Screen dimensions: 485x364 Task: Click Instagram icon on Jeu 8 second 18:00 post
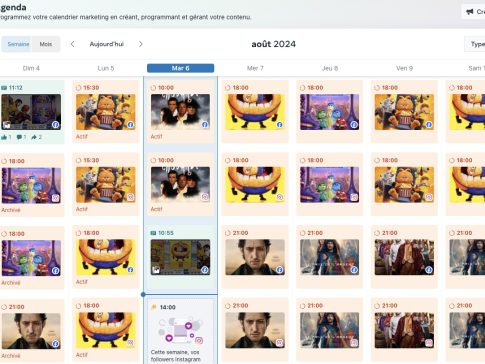[354, 197]
